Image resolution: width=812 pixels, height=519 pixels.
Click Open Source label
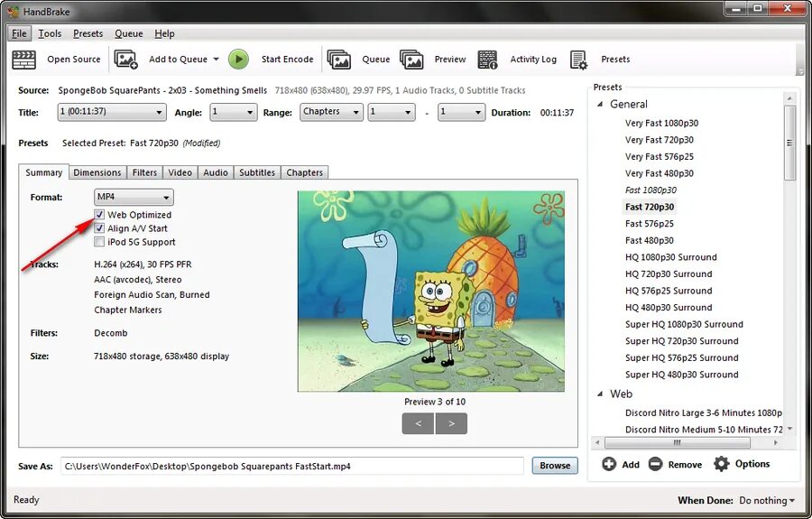74,59
